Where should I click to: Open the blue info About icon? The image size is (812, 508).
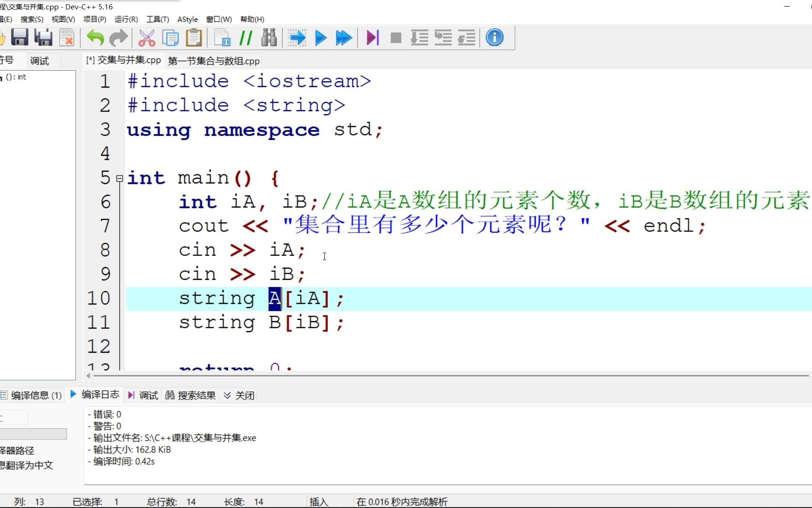(x=494, y=38)
